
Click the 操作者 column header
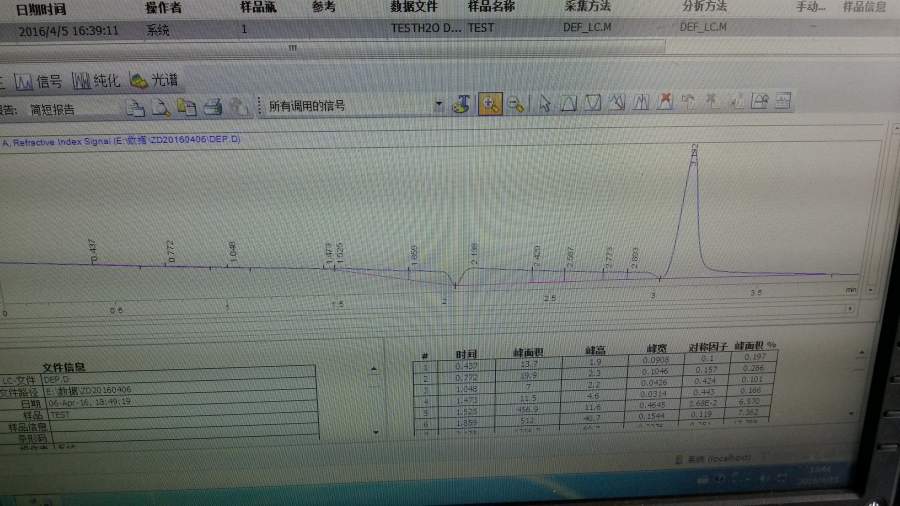[164, 7]
